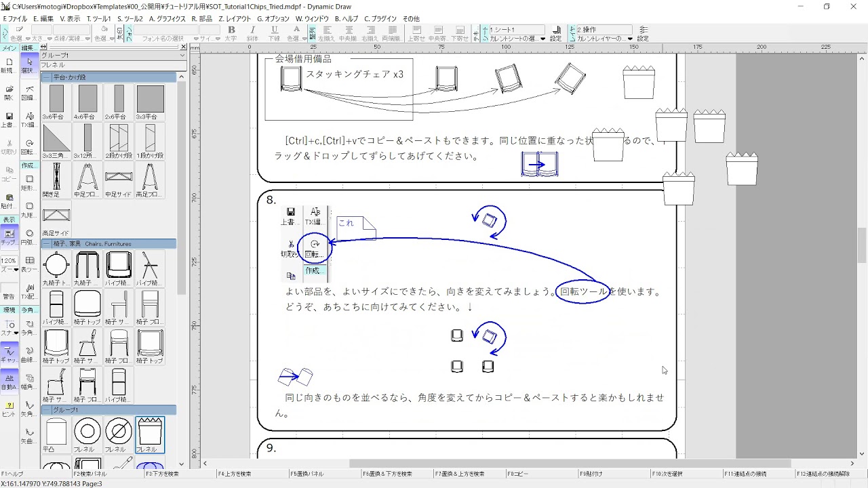Click the 開く (Open) file icon
868x488 pixels.
pyautogui.click(x=9, y=93)
